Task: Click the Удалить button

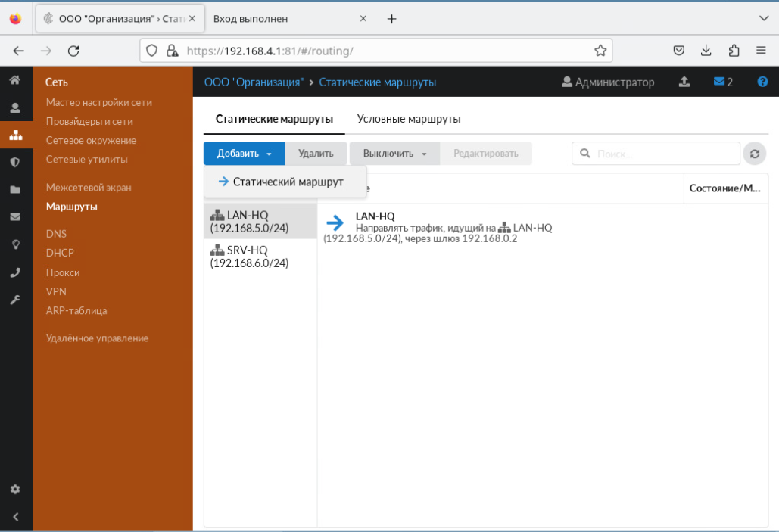Action: pos(316,153)
